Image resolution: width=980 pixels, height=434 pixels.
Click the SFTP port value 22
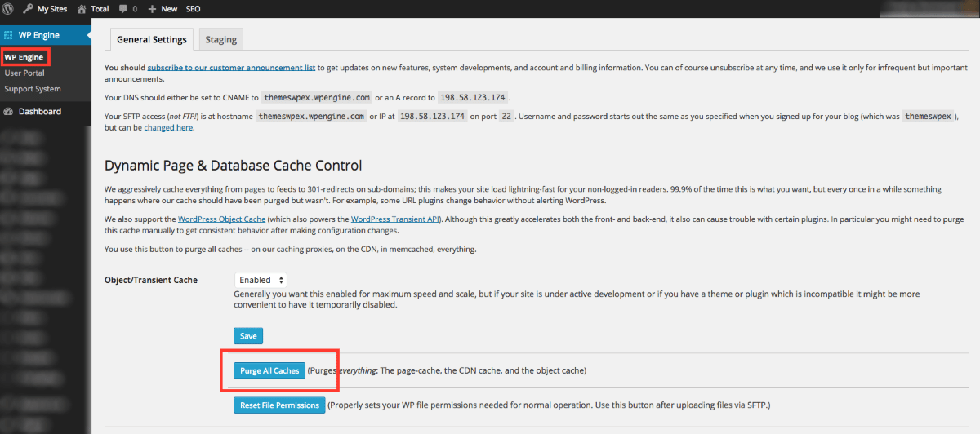pyautogui.click(x=506, y=117)
